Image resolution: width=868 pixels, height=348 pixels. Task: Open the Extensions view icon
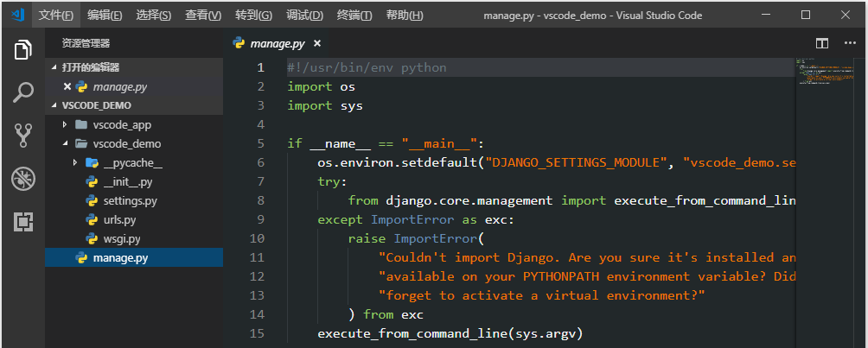point(22,222)
